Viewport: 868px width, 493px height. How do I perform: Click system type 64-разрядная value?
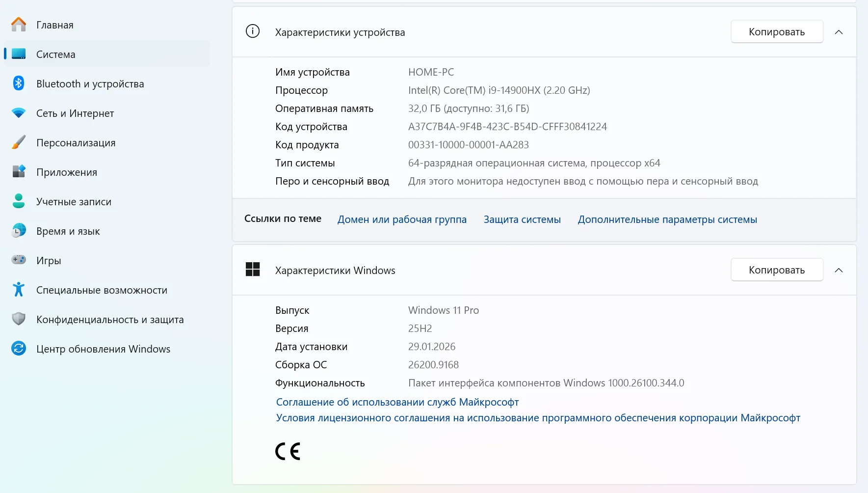point(534,163)
